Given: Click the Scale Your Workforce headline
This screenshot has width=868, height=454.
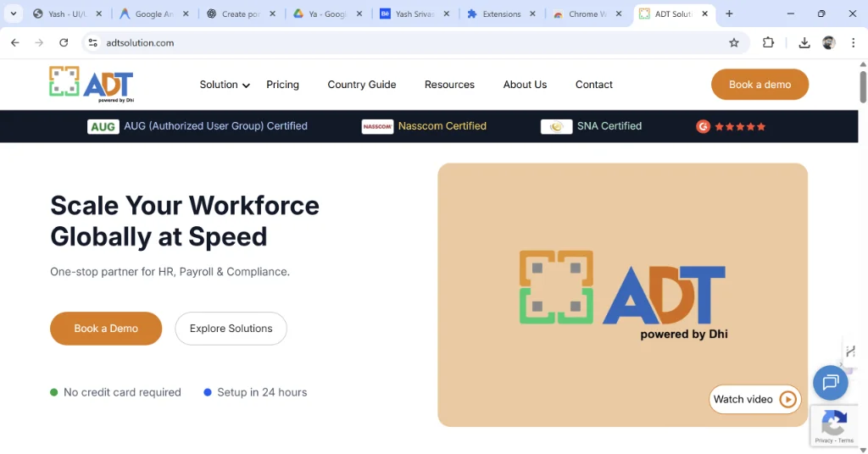Looking at the screenshot, I should 185,221.
